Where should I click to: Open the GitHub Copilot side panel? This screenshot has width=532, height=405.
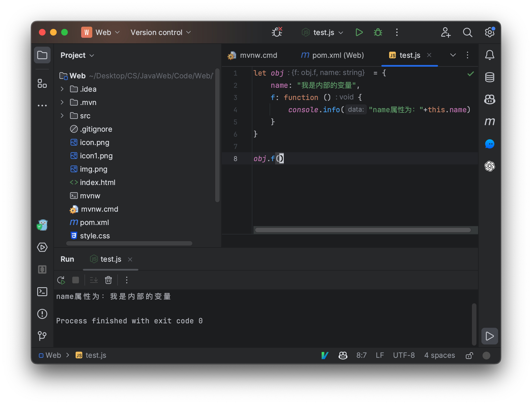click(489, 99)
